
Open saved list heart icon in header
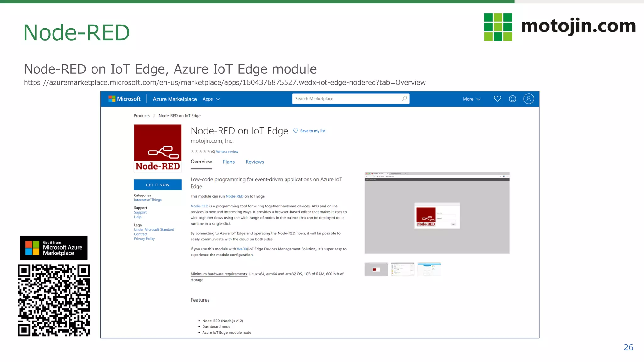tap(497, 99)
